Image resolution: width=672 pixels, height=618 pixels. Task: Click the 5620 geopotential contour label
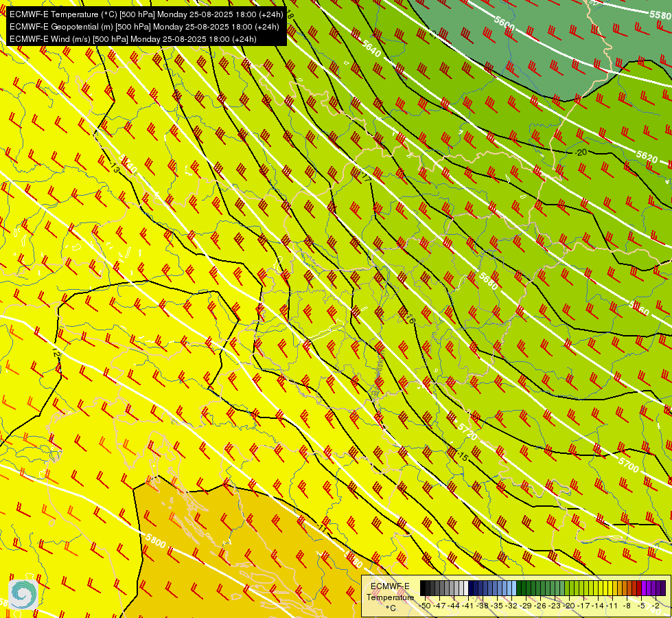point(647,157)
